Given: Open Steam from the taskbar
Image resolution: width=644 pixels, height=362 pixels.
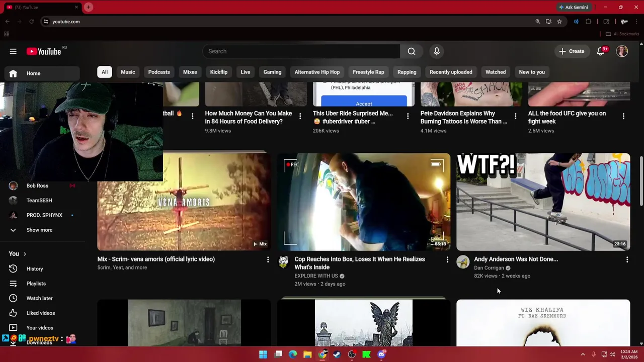Looking at the screenshot, I should point(337,354).
